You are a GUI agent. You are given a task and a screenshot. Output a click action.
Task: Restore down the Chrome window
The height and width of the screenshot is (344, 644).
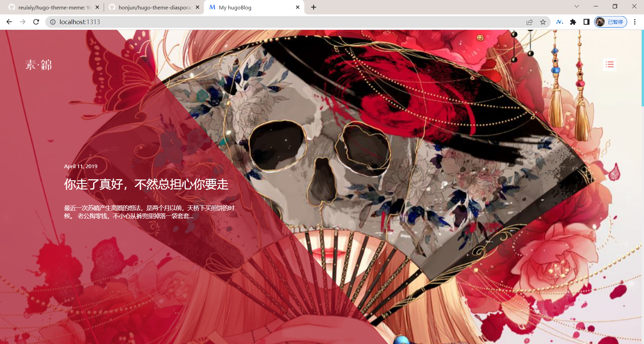pyautogui.click(x=615, y=6)
